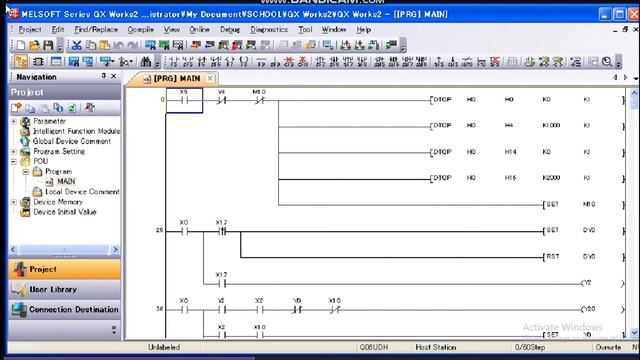This screenshot has width=640, height=360.
Task: Switch to Project view button
Action: click(x=64, y=269)
